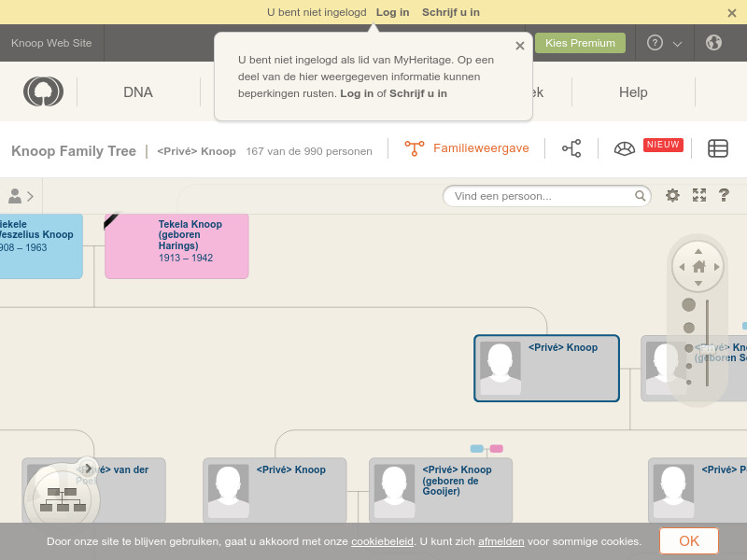Select the new fan chart view
This screenshot has height=560, width=747.
624,147
